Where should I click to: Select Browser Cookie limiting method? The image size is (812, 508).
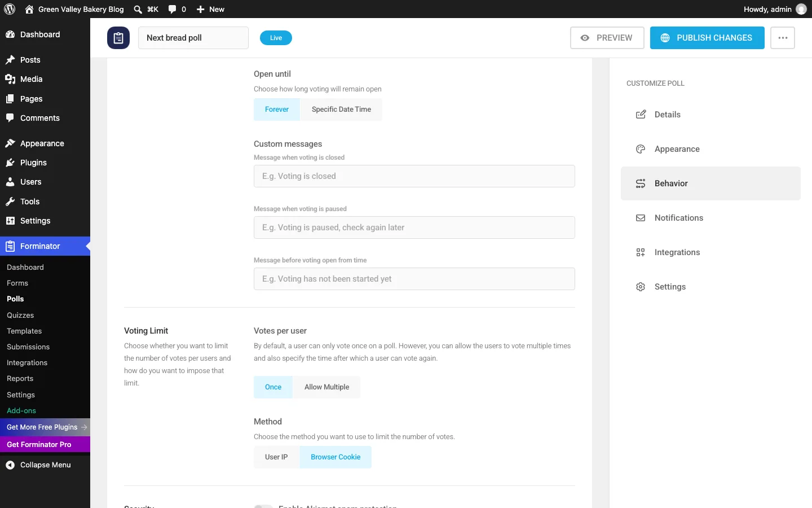336,457
